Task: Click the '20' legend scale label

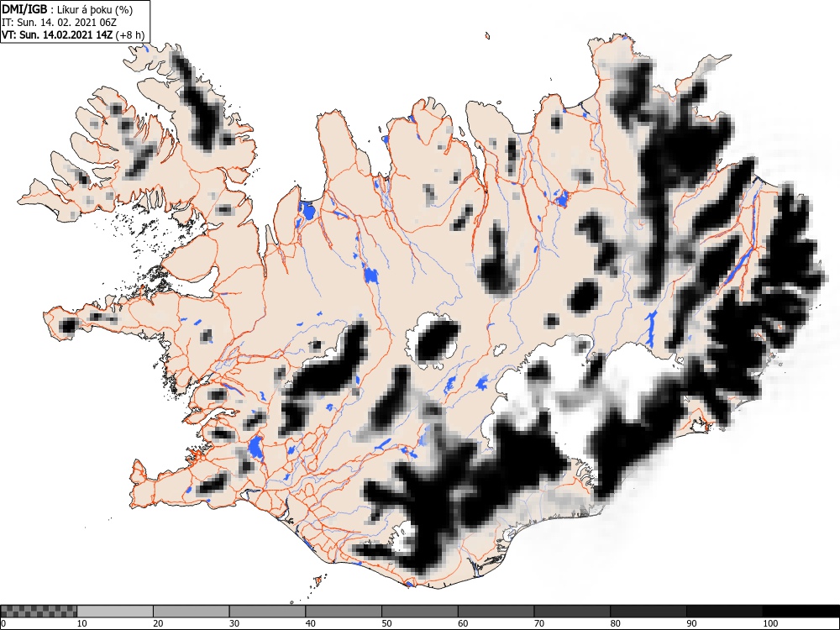Action: coord(158,623)
